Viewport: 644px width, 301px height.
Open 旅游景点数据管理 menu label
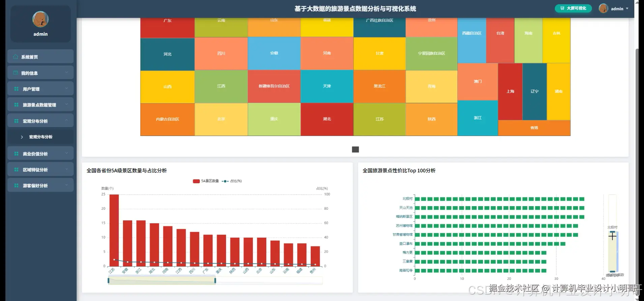tap(39, 105)
